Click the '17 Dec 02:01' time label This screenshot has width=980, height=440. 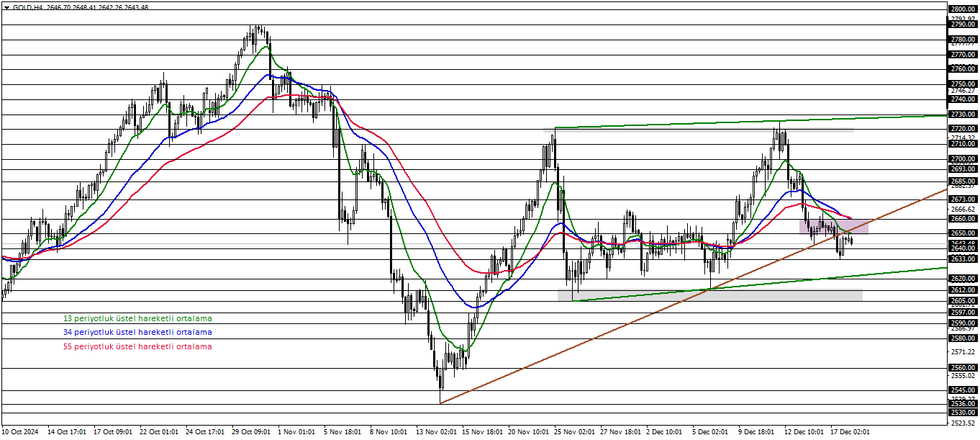click(850, 432)
